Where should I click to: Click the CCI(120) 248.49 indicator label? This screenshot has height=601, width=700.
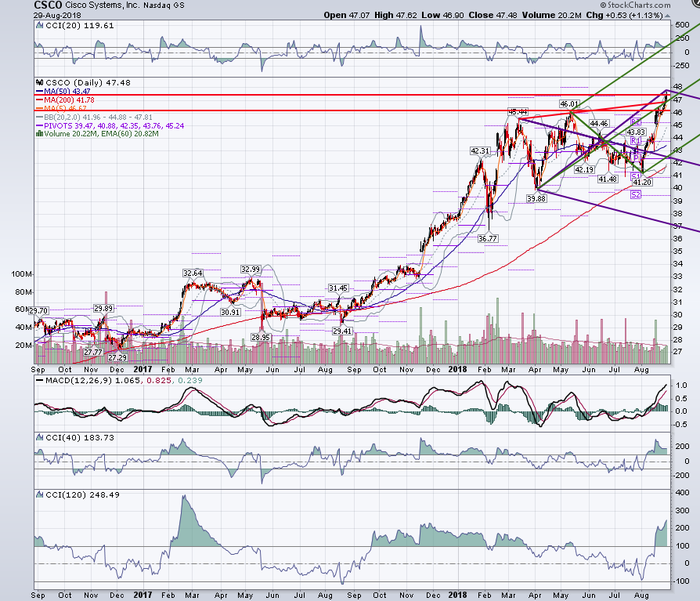point(82,494)
